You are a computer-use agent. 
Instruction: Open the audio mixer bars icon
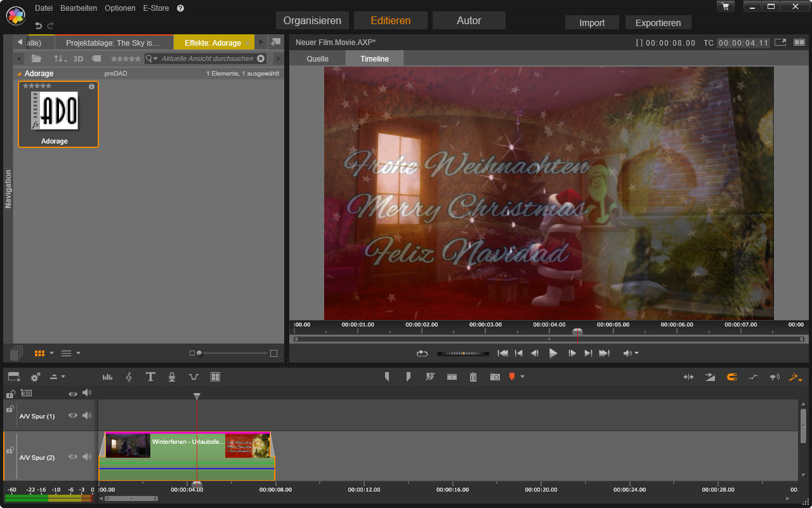click(x=107, y=377)
